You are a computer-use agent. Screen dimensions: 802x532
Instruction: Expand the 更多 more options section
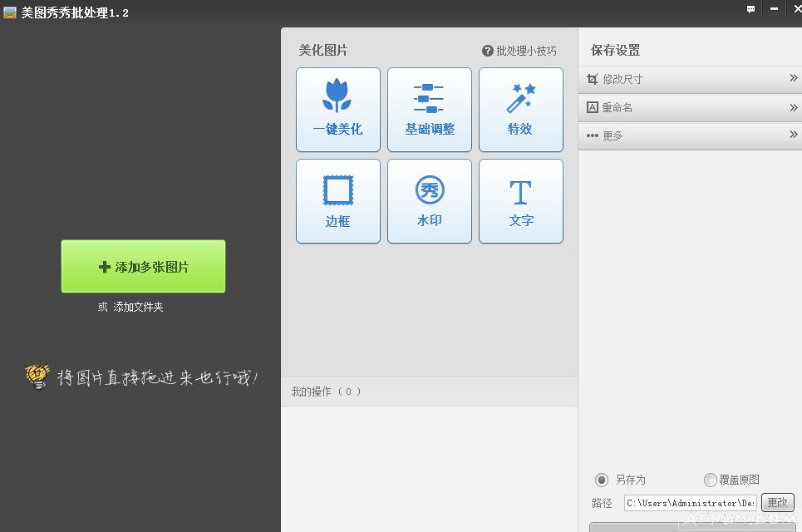[x=690, y=135]
